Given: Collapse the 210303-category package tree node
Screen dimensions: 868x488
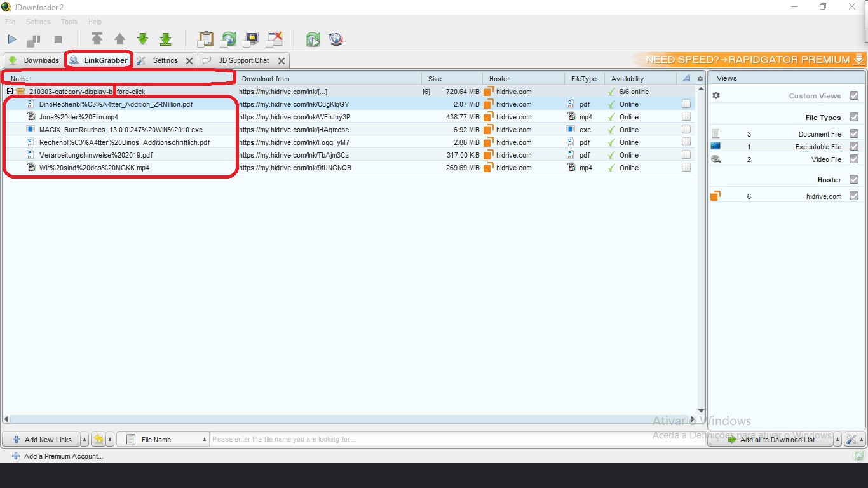Looking at the screenshot, I should pyautogui.click(x=10, y=91).
